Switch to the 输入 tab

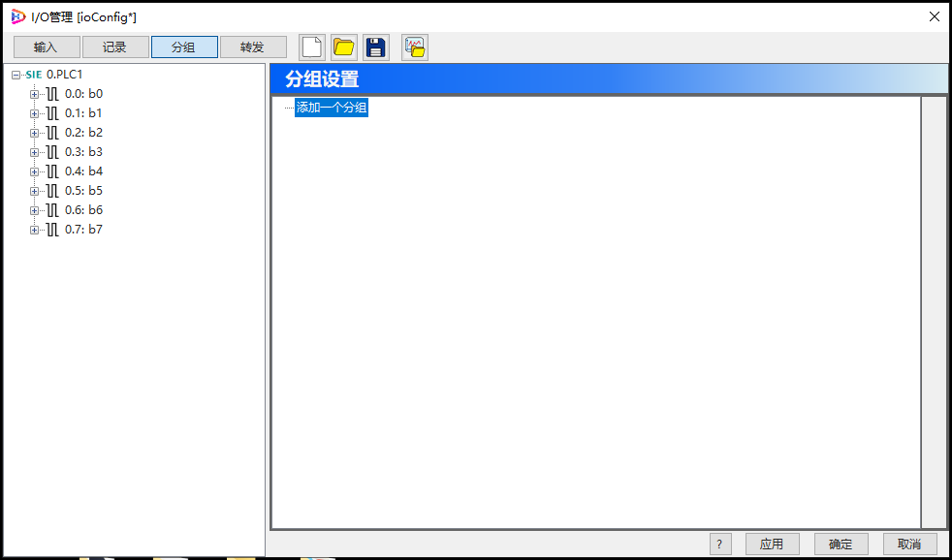click(x=47, y=47)
